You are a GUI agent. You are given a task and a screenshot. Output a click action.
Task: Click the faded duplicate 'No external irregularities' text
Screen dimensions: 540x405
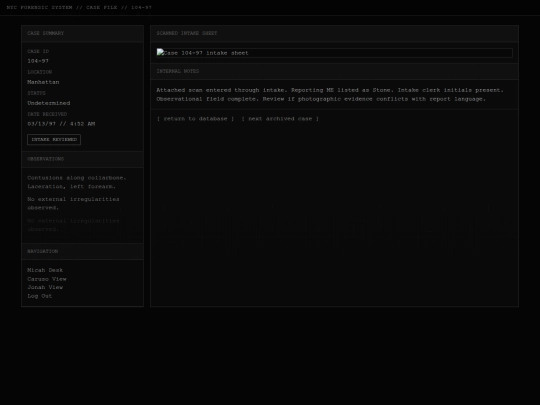pyautogui.click(x=73, y=225)
